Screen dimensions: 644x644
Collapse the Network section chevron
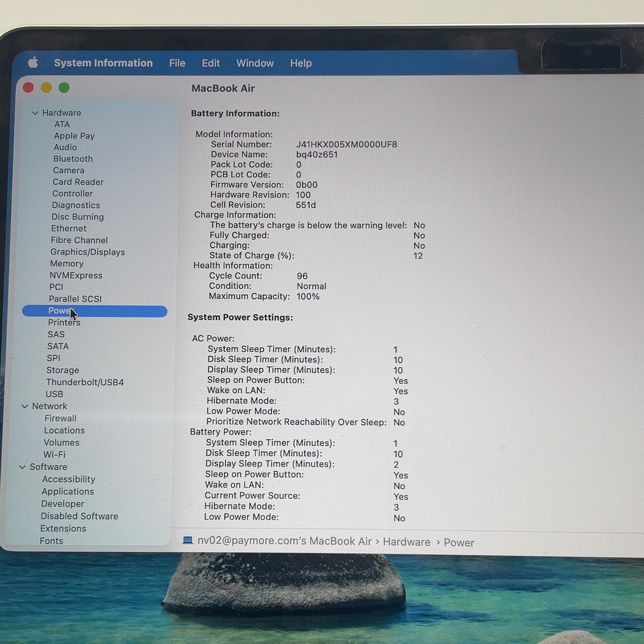point(25,407)
